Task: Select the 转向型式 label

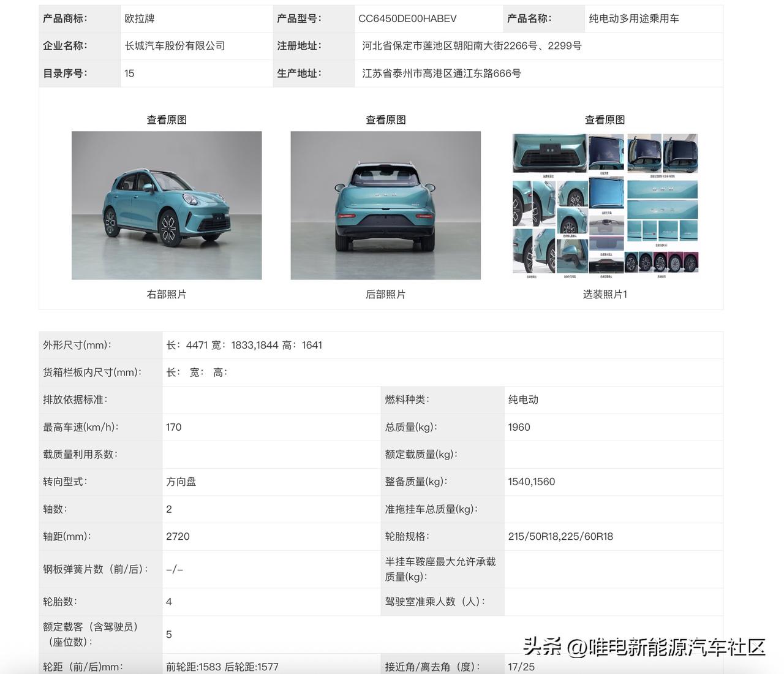Action: [x=65, y=482]
